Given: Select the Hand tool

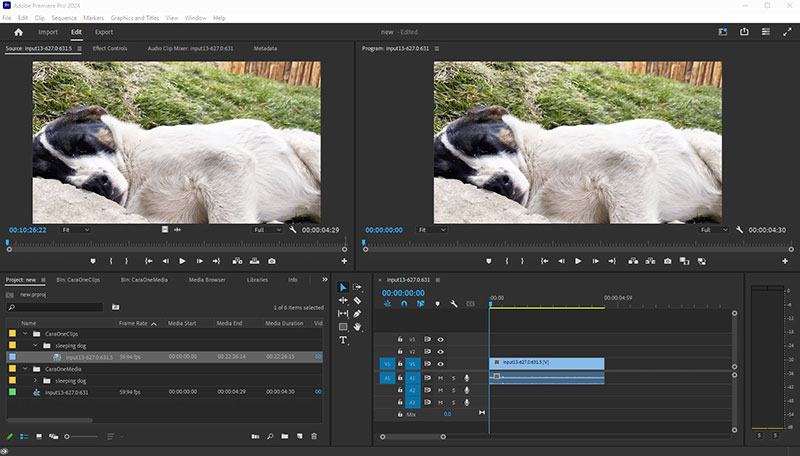Looking at the screenshot, I should (357, 327).
